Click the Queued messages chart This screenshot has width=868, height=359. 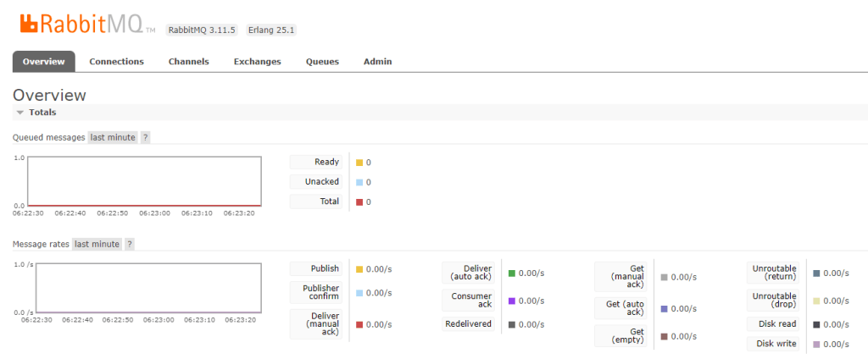144,180
